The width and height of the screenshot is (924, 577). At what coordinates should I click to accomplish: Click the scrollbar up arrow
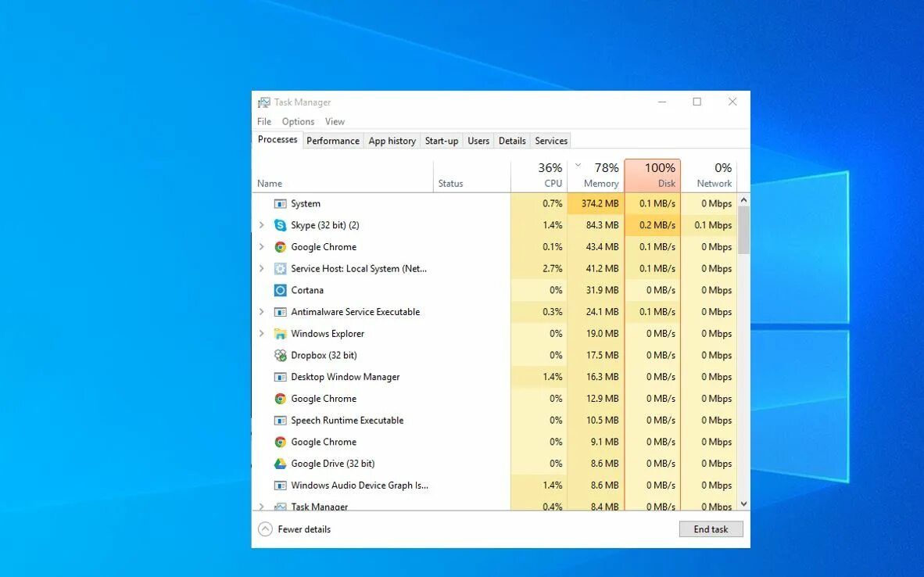point(743,200)
